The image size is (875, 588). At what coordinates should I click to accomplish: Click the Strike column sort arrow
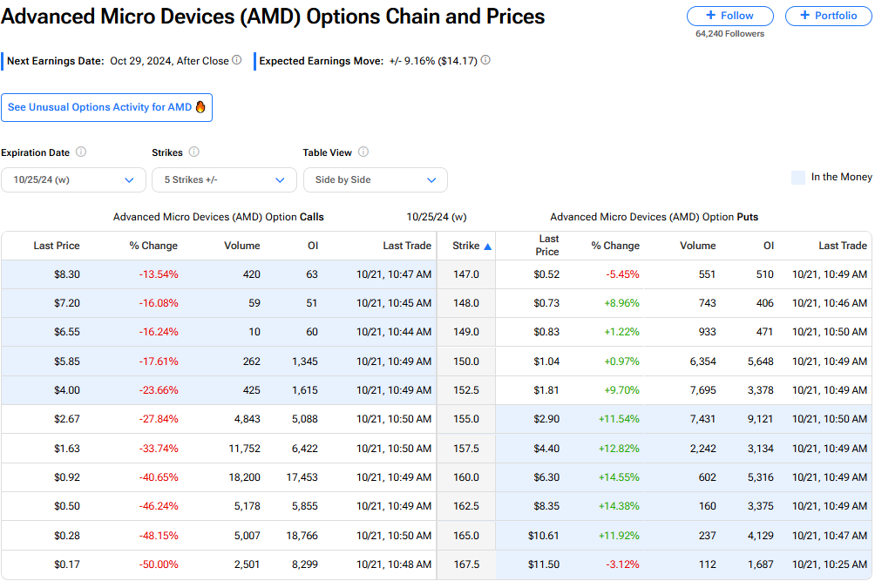point(488,247)
